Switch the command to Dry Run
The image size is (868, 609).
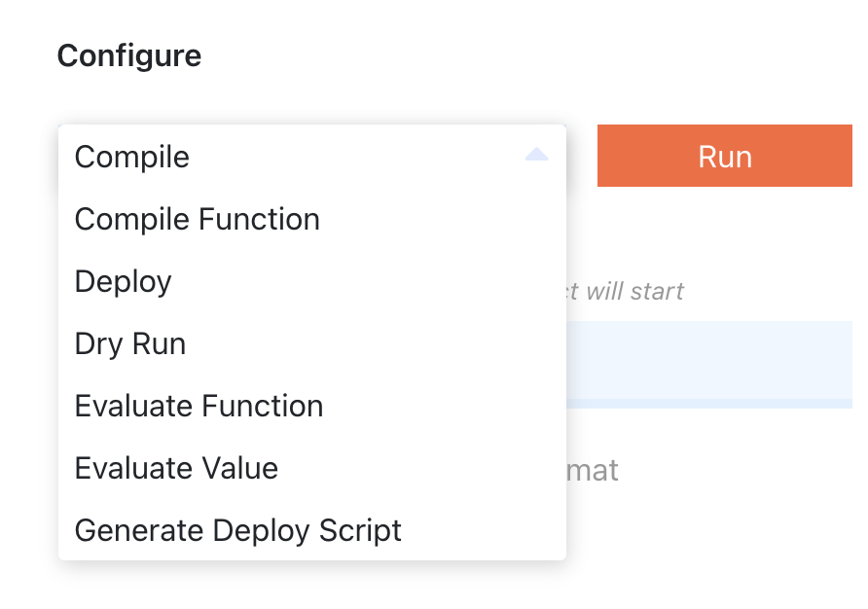[129, 343]
